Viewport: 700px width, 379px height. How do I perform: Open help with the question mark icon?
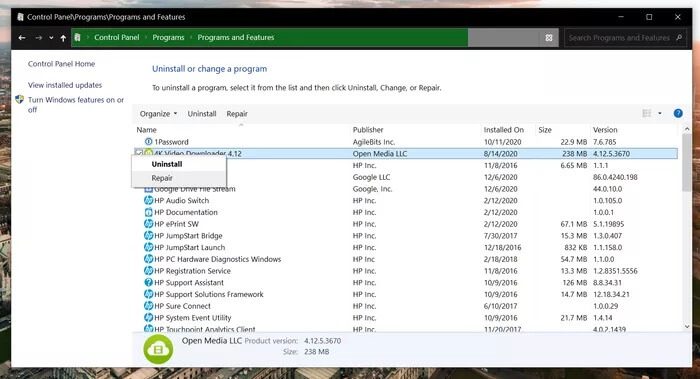tap(678, 113)
